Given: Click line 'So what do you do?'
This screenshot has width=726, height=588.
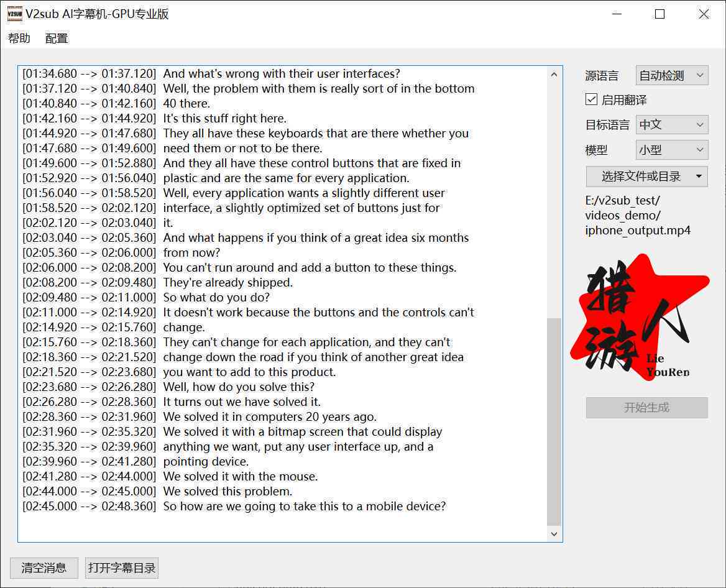Looking at the screenshot, I should (216, 297).
